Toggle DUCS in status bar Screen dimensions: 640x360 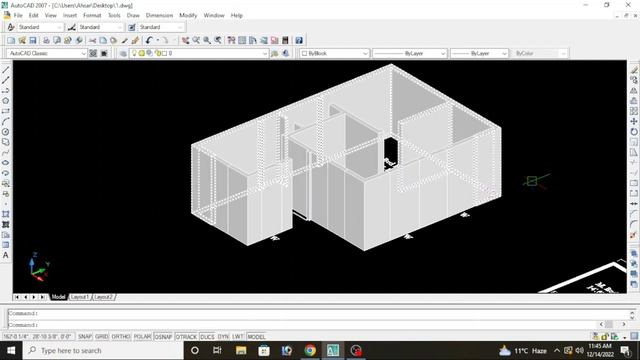click(207, 337)
